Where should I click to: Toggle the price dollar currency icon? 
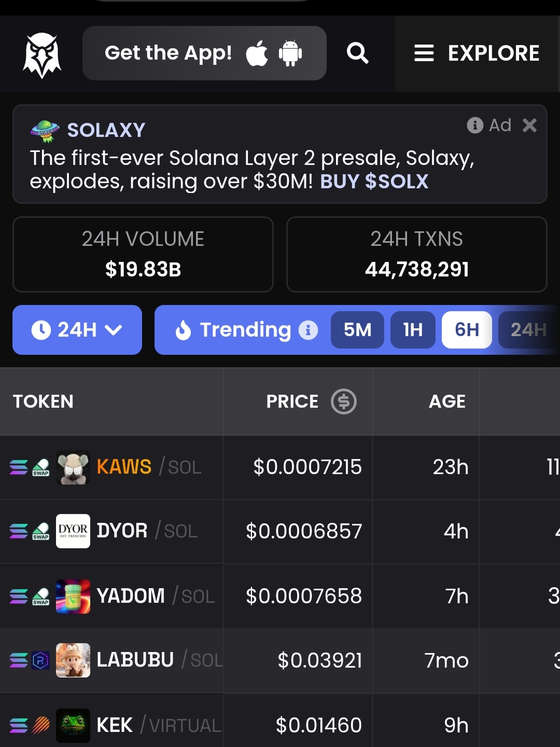click(x=344, y=402)
